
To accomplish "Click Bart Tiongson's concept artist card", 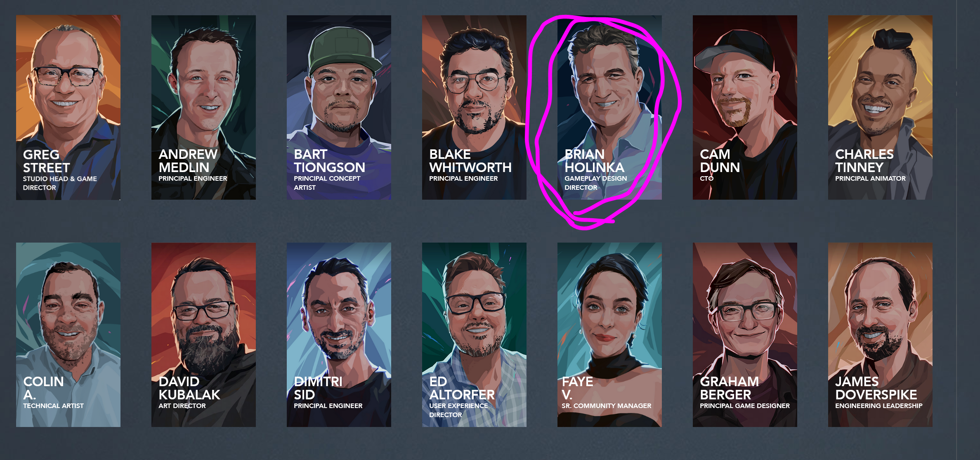I will 339,108.
